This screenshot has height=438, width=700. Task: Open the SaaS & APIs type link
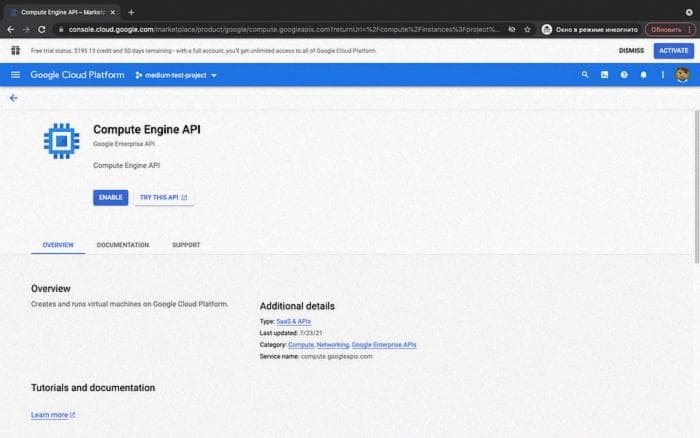click(293, 321)
